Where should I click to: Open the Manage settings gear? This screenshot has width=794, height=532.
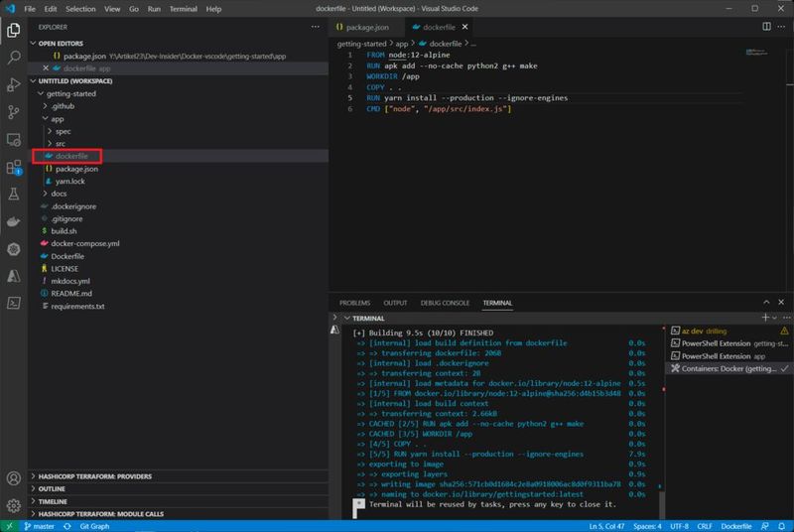click(x=14, y=505)
